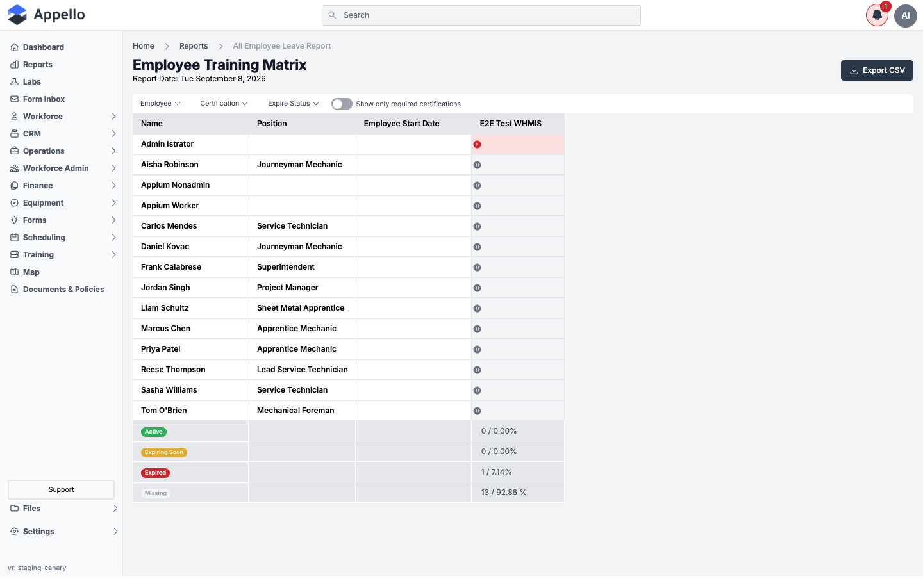This screenshot has height=588, width=923.
Task: Click the Active status badge
Action: 154,432
